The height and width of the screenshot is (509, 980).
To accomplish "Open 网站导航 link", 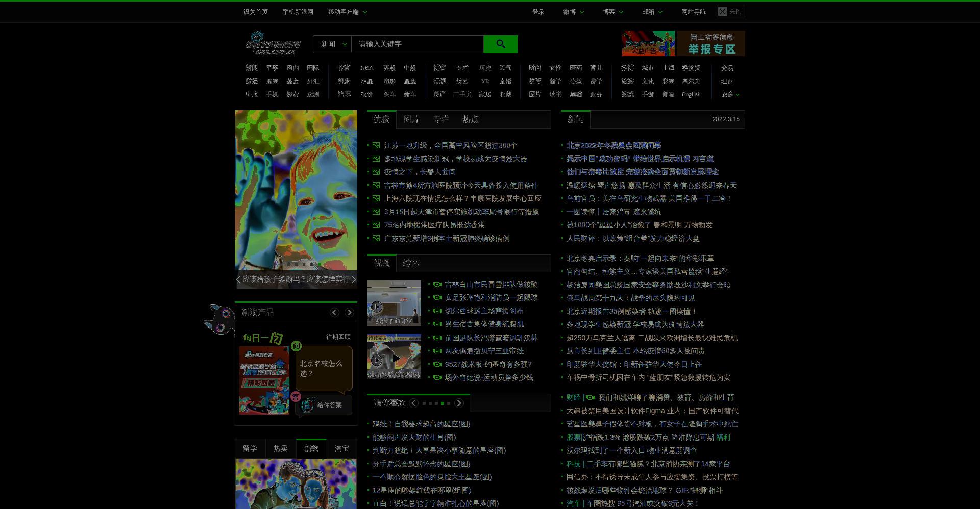I will (x=694, y=12).
